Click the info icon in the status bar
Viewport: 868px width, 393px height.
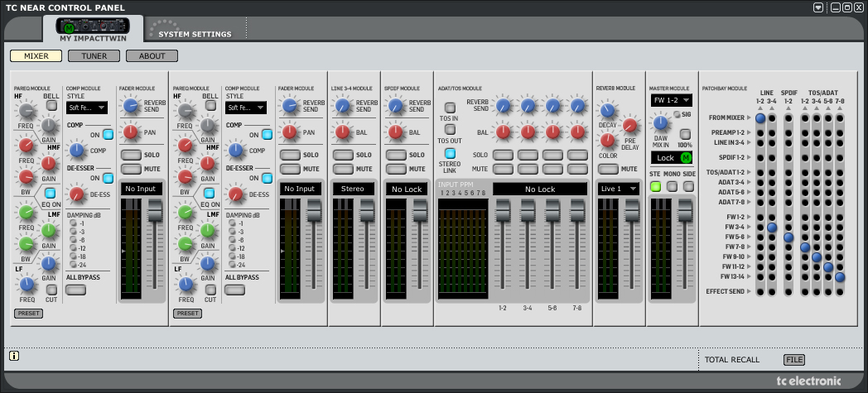point(14,356)
